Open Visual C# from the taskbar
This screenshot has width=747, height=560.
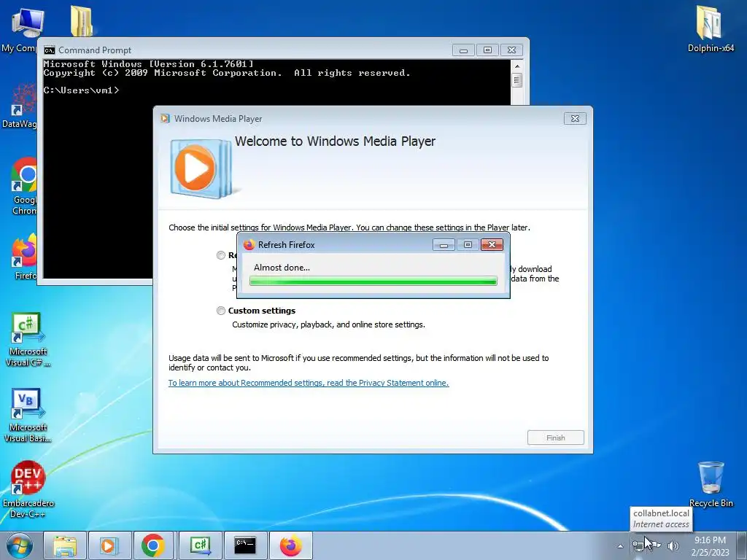coord(201,545)
